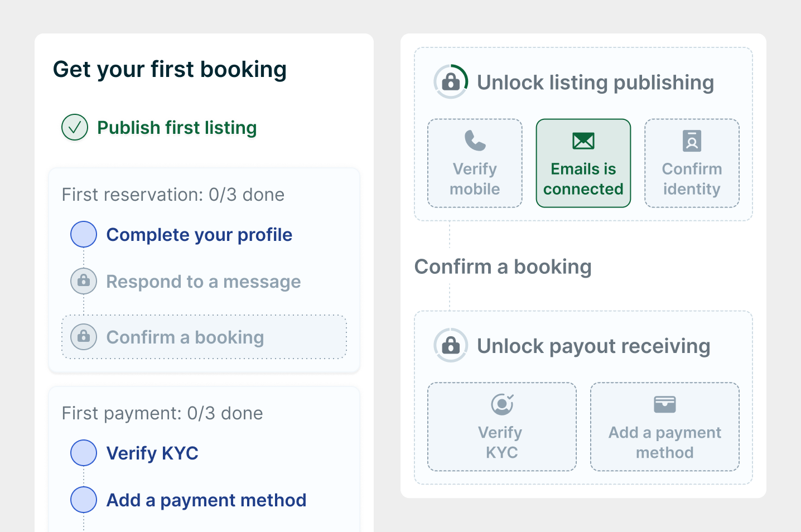This screenshot has height=532, width=801.
Task: Click the Unlock payout receiving title
Action: [593, 346]
